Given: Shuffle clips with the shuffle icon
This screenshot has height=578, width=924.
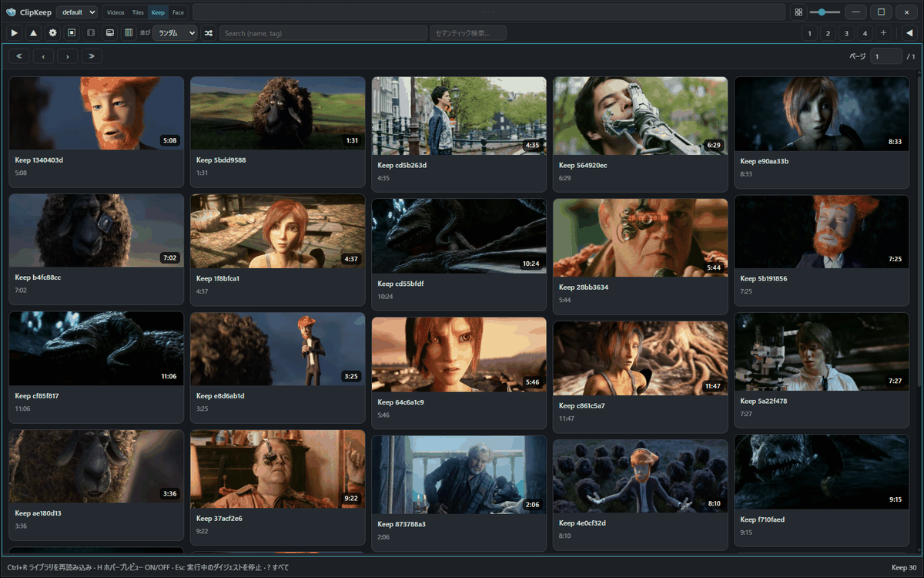Looking at the screenshot, I should coord(209,33).
